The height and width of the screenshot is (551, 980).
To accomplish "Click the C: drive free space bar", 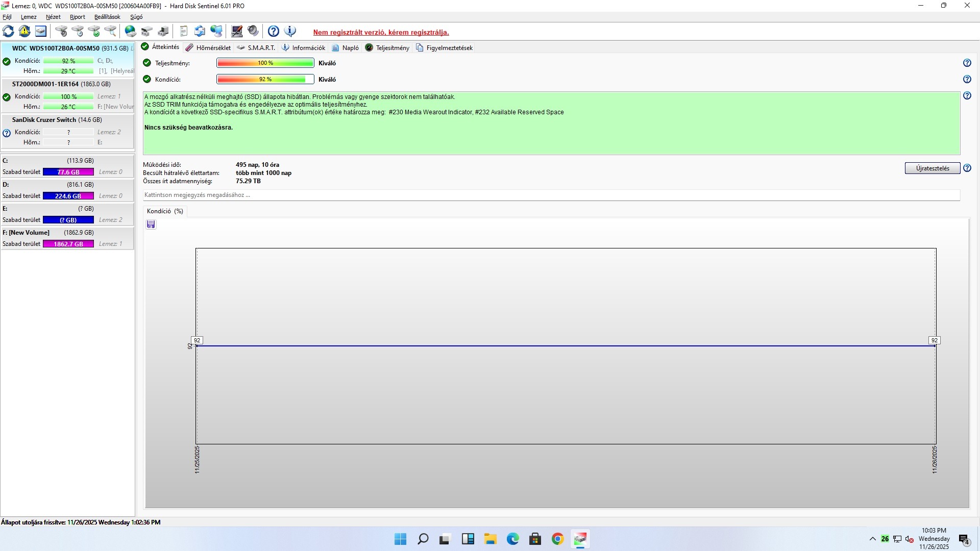I will click(x=68, y=172).
